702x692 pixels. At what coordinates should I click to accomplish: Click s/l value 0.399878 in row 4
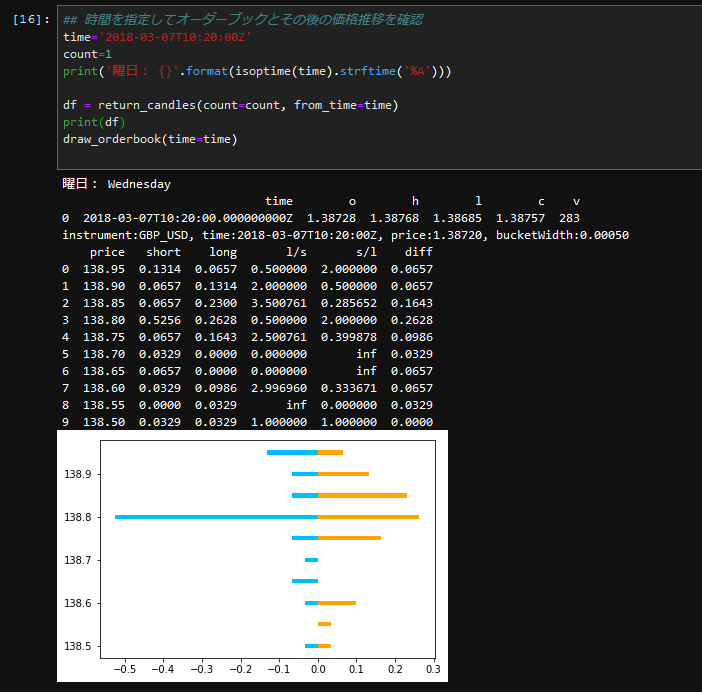pos(349,337)
